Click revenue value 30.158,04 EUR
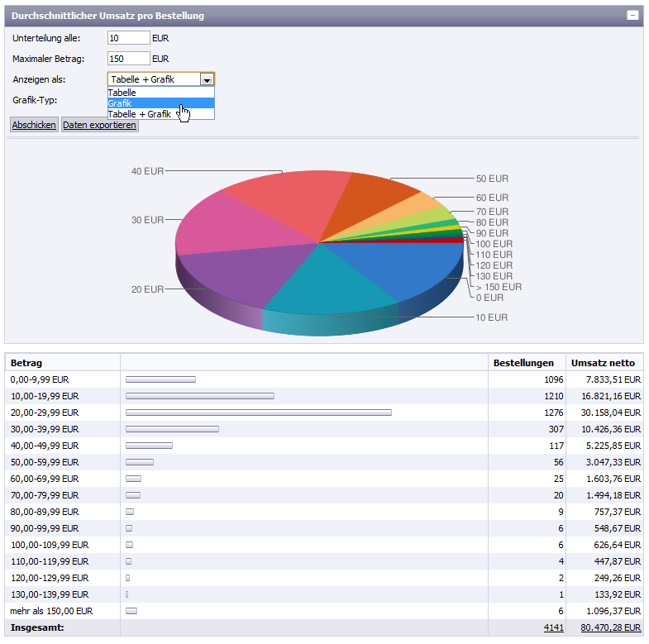 pos(611,413)
